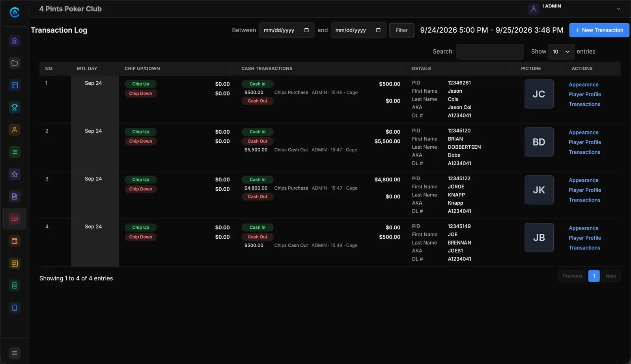Open the yellow calculator icon in sidebar
Screen dimensions: 631x364
[x=15, y=263]
